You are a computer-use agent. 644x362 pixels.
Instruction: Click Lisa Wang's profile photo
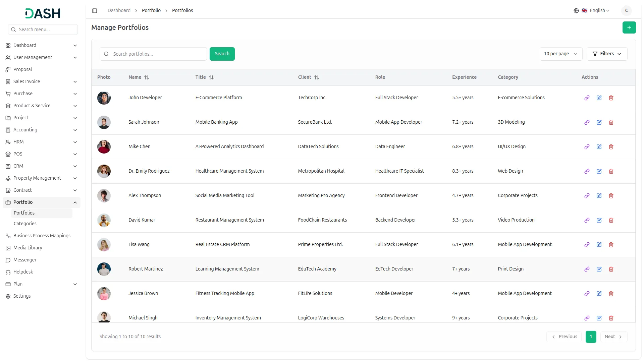point(104,245)
